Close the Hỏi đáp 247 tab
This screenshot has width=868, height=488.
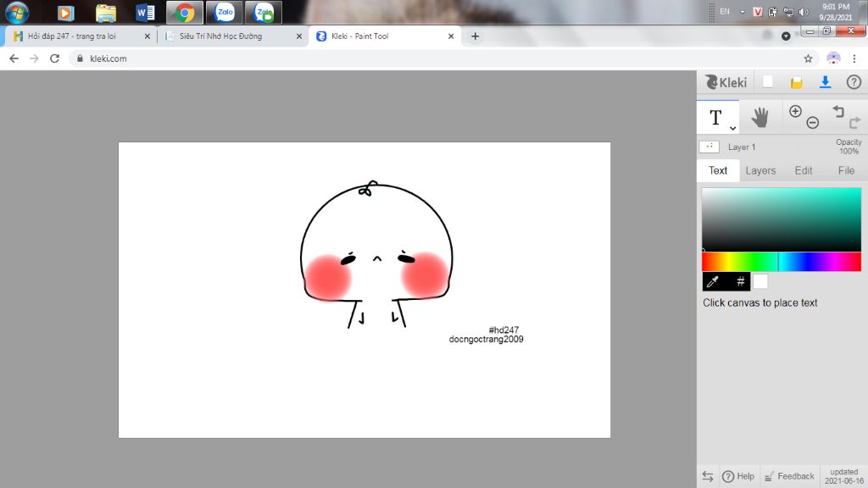click(147, 36)
